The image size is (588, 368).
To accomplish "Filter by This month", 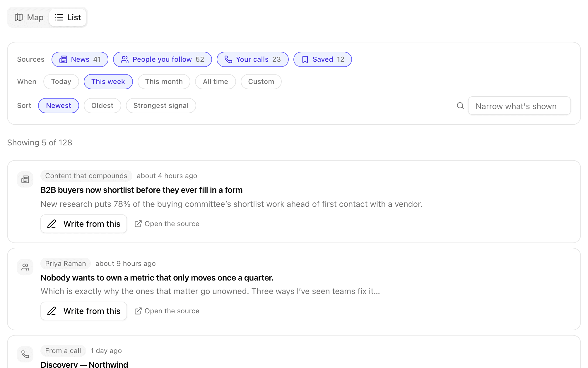I will (x=164, y=82).
